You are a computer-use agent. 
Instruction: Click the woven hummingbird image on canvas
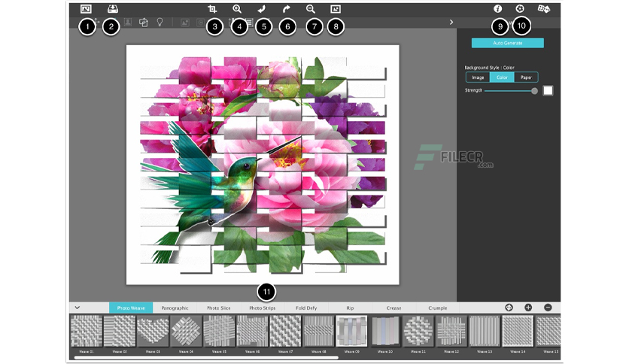pyautogui.click(x=263, y=165)
